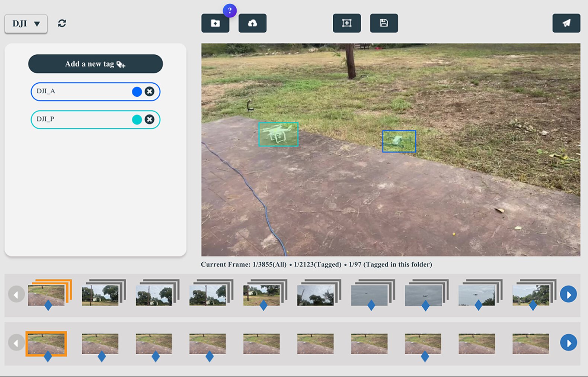Click diamond marker under eighth frame
The width and height of the screenshot is (588, 377).
tap(425, 357)
